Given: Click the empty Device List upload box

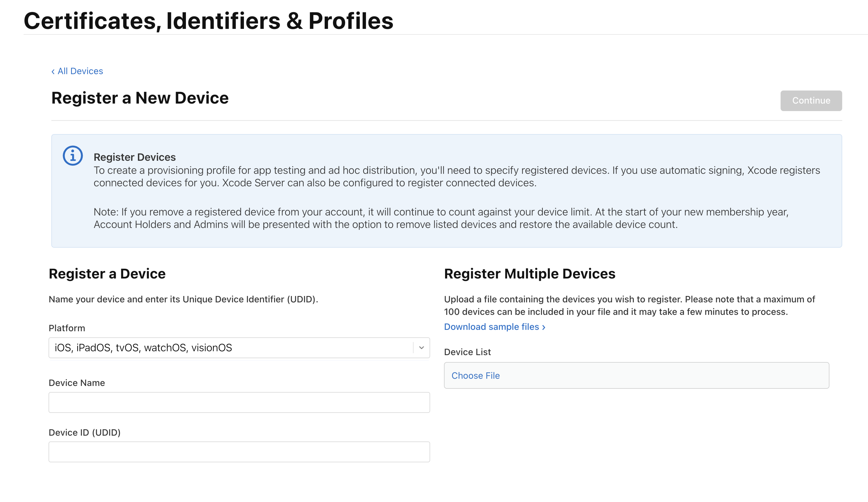Looking at the screenshot, I should coord(654,376).
